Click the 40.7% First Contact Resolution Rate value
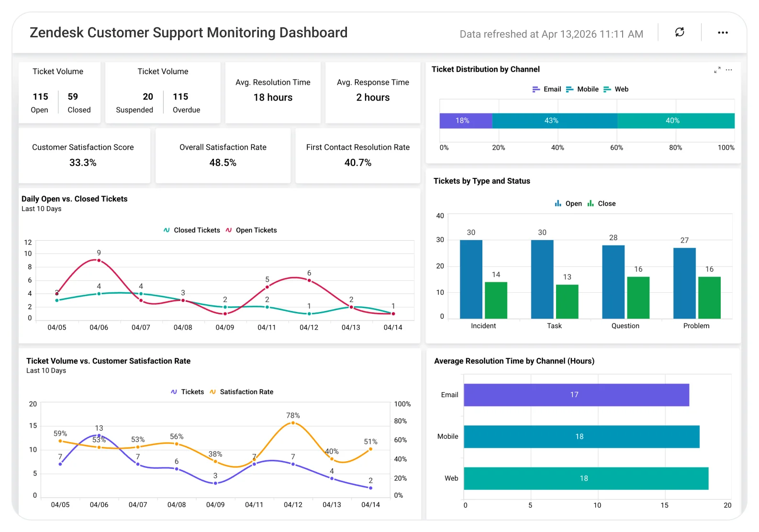 (x=358, y=163)
